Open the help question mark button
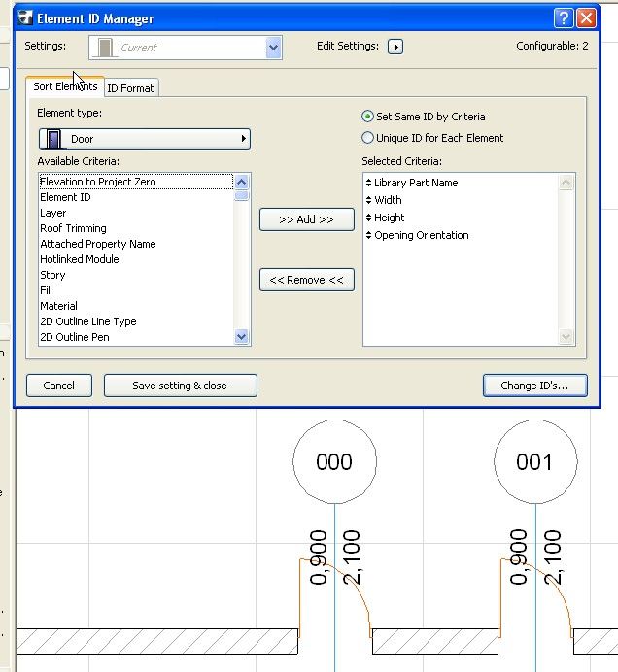This screenshot has width=618, height=672. point(564,18)
